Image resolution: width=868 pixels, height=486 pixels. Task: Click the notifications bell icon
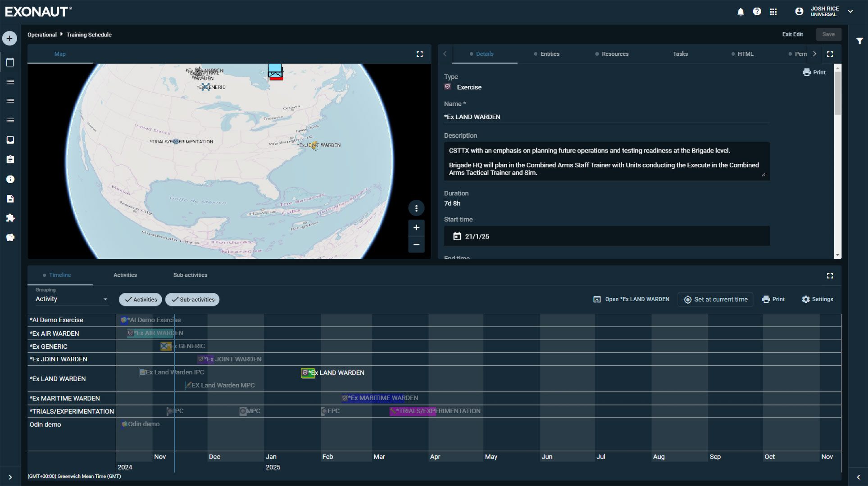741,12
